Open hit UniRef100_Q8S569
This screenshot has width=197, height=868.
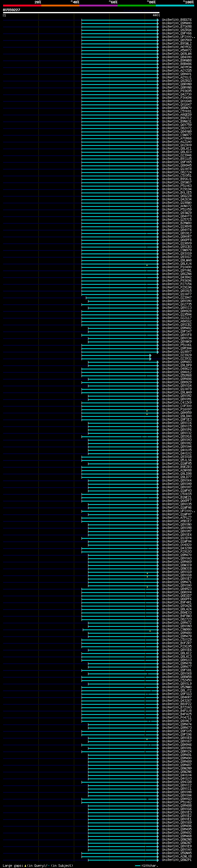pyautogui.click(x=177, y=40)
